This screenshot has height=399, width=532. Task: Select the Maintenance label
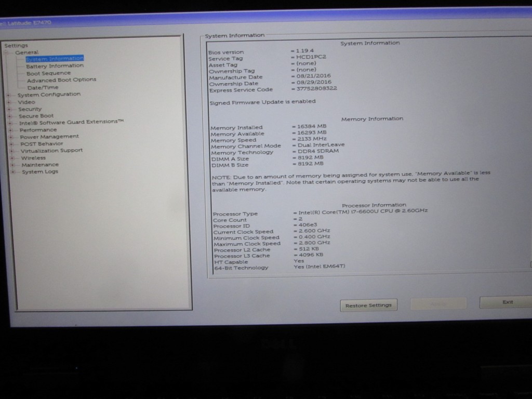40,165
